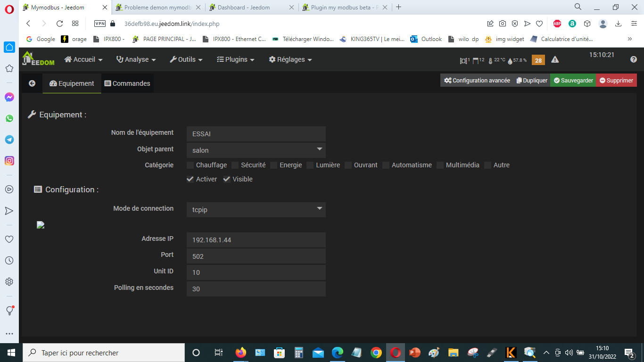Expand the Réglages menu
The image size is (644, 362).
(290, 59)
